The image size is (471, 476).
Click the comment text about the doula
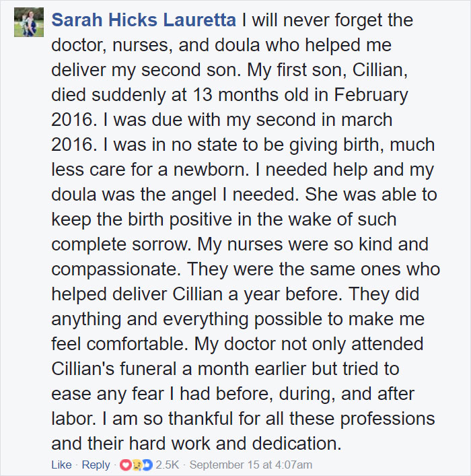[x=245, y=232]
